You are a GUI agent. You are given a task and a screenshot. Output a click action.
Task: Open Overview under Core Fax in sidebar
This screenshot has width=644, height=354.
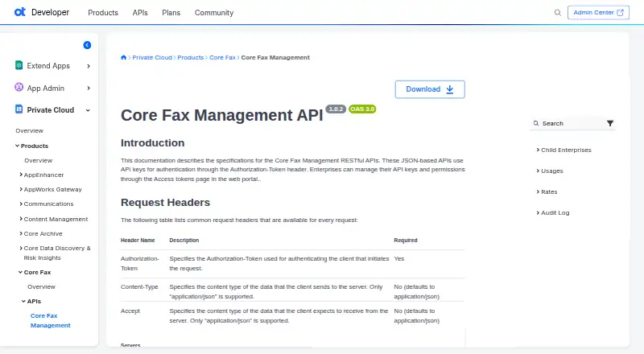click(x=42, y=286)
